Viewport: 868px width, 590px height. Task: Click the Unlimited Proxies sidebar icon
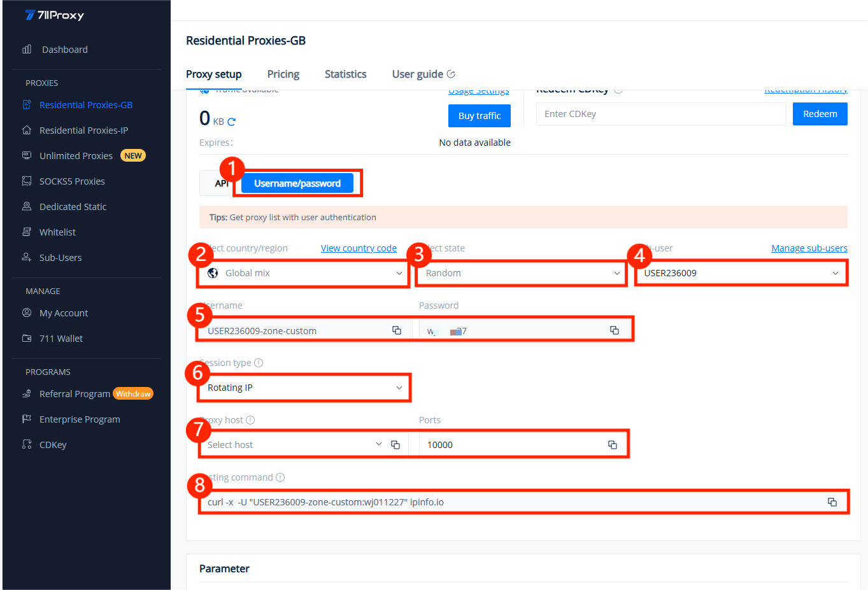tap(27, 155)
